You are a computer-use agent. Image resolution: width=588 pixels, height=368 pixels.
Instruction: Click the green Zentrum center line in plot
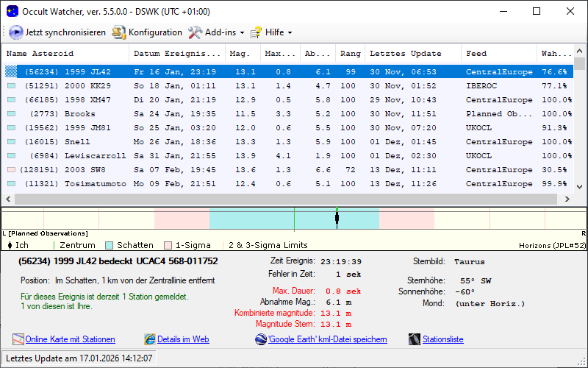click(295, 218)
